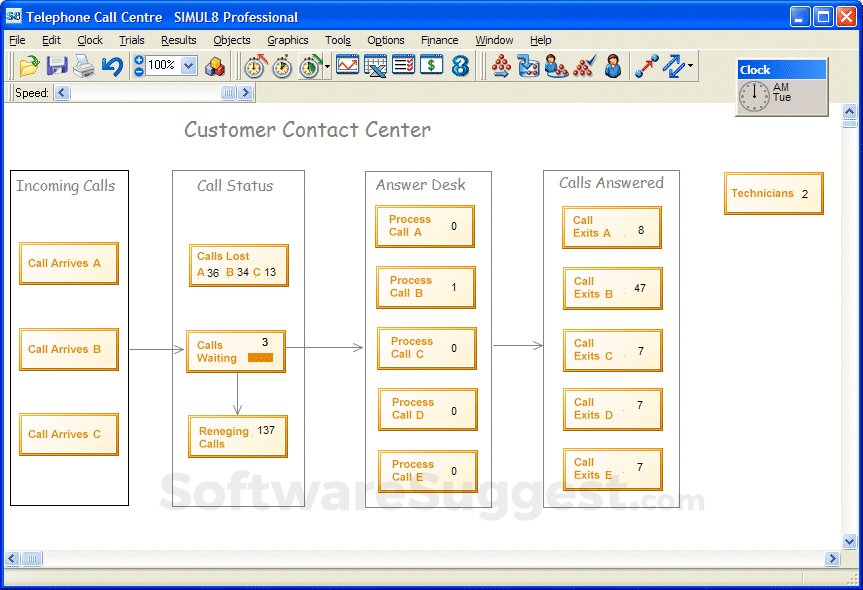Click the Speed slider thumb

[x=228, y=93]
